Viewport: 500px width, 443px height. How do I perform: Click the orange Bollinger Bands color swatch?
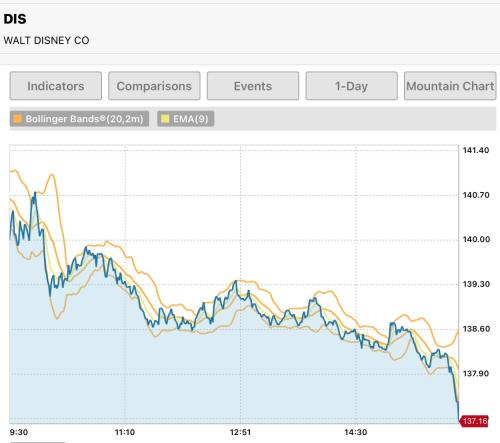pos(18,119)
